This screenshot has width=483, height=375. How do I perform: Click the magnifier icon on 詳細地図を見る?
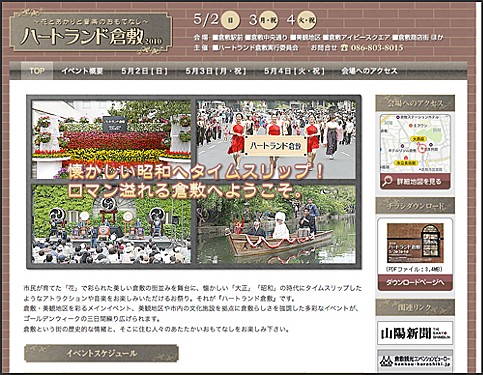click(387, 181)
